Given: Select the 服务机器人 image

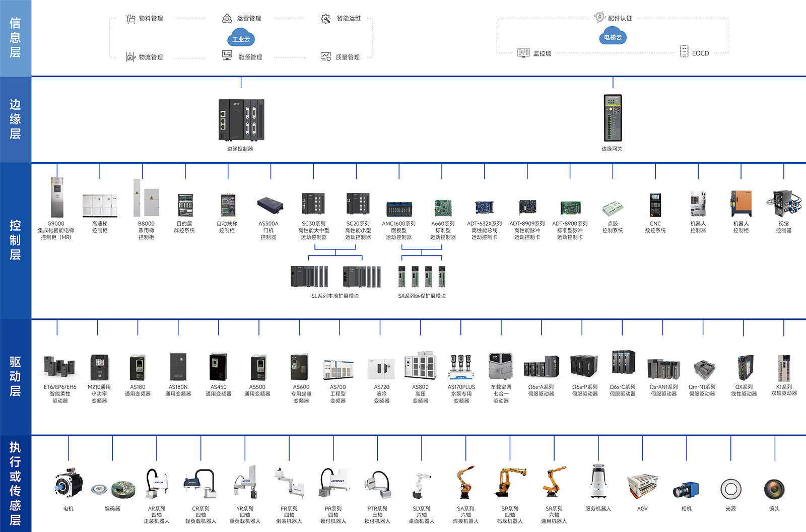Looking at the screenshot, I should (x=598, y=482).
